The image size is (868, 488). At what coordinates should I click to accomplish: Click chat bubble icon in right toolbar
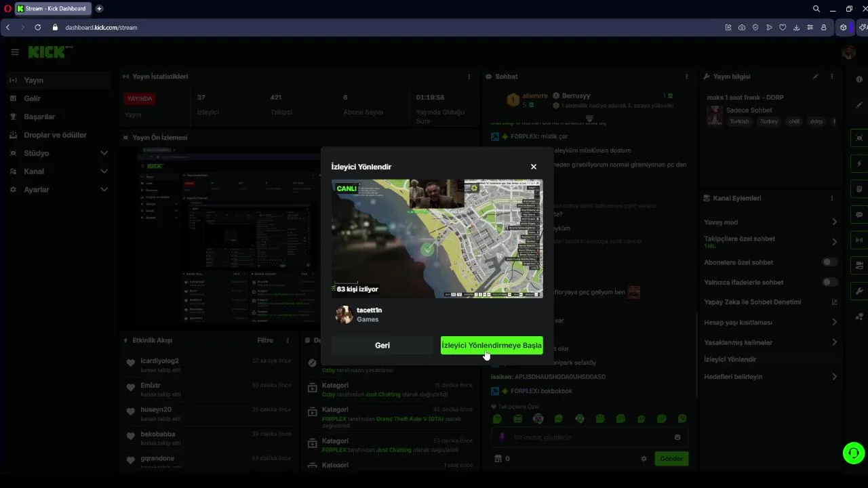pyautogui.click(x=859, y=215)
